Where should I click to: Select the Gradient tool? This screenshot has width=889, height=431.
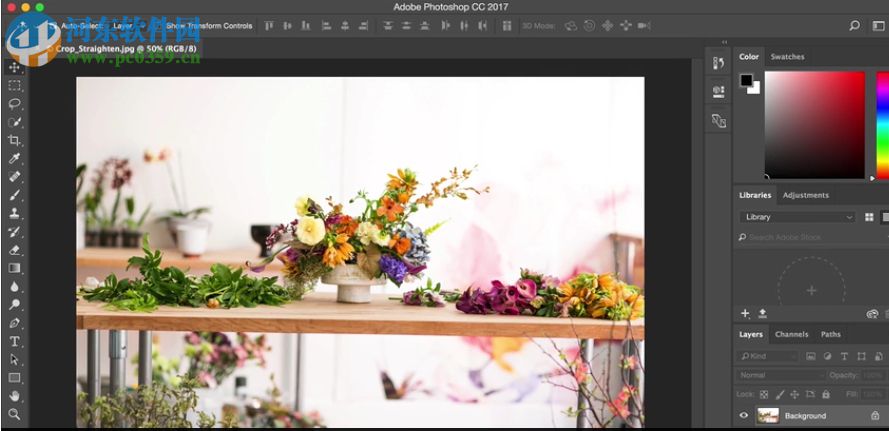tap(14, 268)
